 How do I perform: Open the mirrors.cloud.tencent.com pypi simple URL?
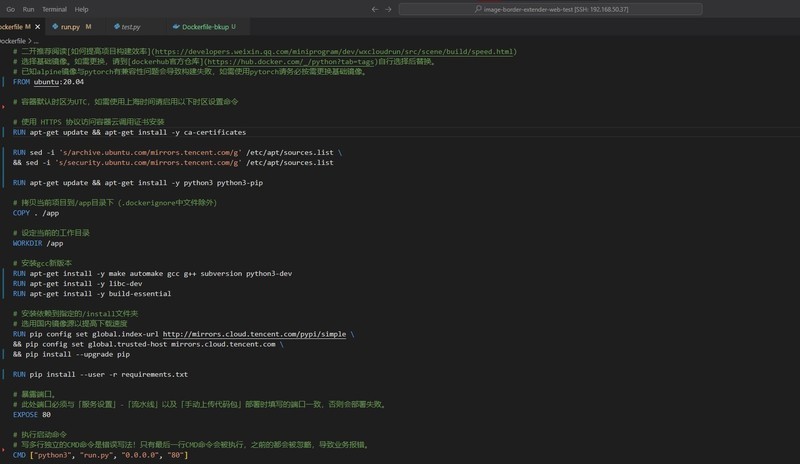coord(254,334)
